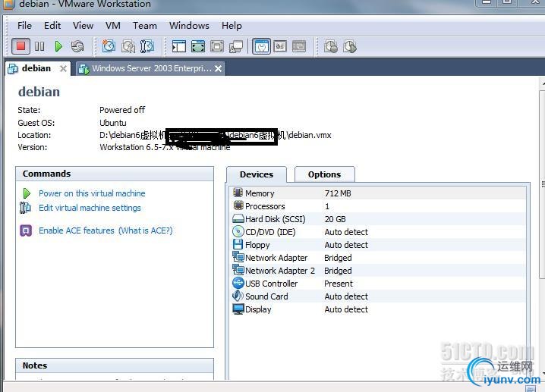Click the Network Adapter 2 icon
This screenshot has height=392, width=545.
[x=238, y=270]
